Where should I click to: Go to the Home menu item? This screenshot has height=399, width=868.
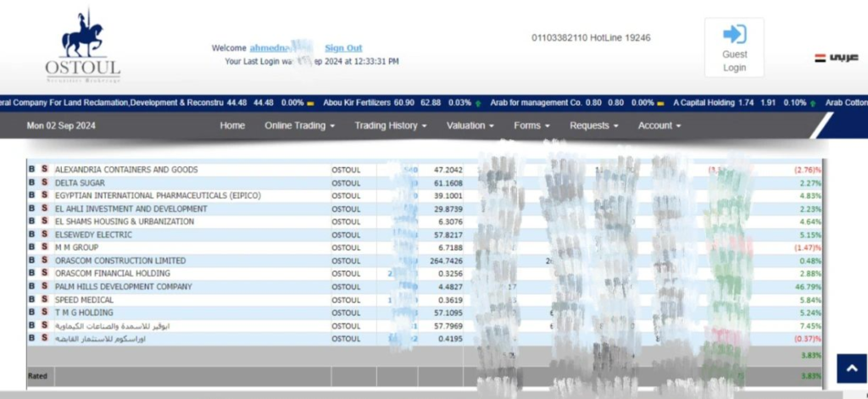pos(232,125)
